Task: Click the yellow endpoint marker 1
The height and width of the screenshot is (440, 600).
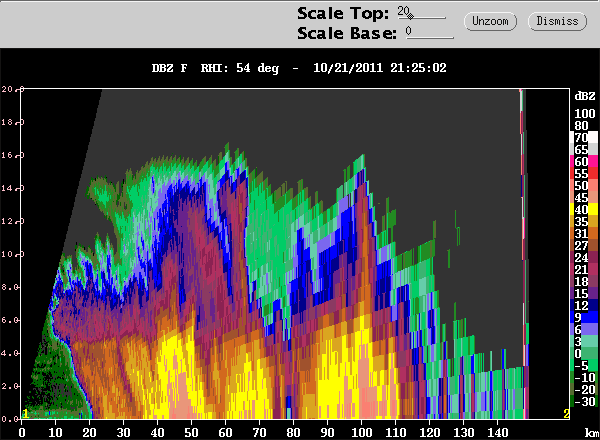Action: coord(25,413)
